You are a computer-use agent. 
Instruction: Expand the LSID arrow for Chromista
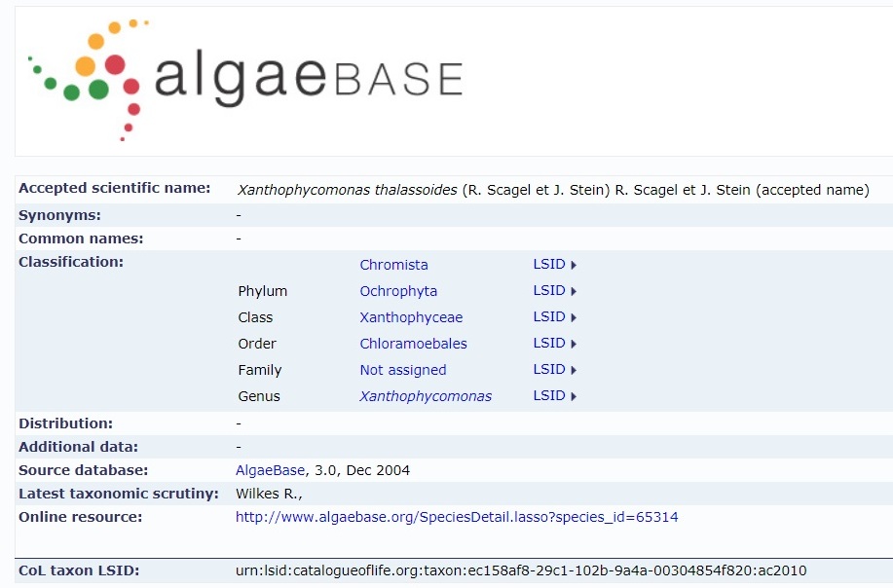pos(574,265)
